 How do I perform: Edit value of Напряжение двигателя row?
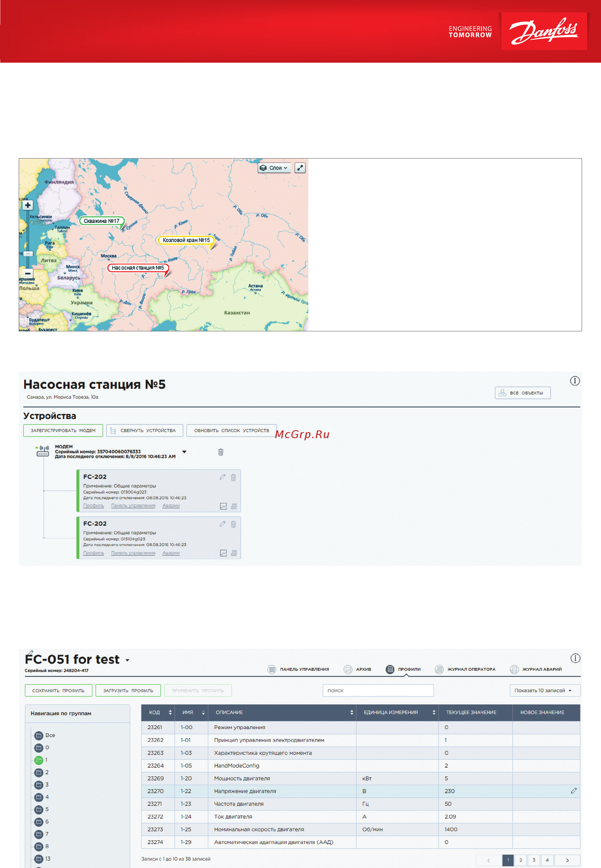pos(573,791)
